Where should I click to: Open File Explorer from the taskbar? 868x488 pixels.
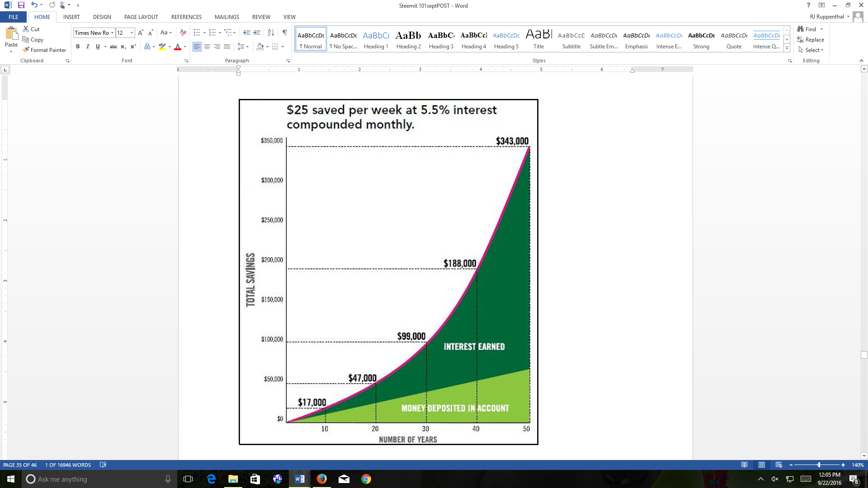point(233,479)
